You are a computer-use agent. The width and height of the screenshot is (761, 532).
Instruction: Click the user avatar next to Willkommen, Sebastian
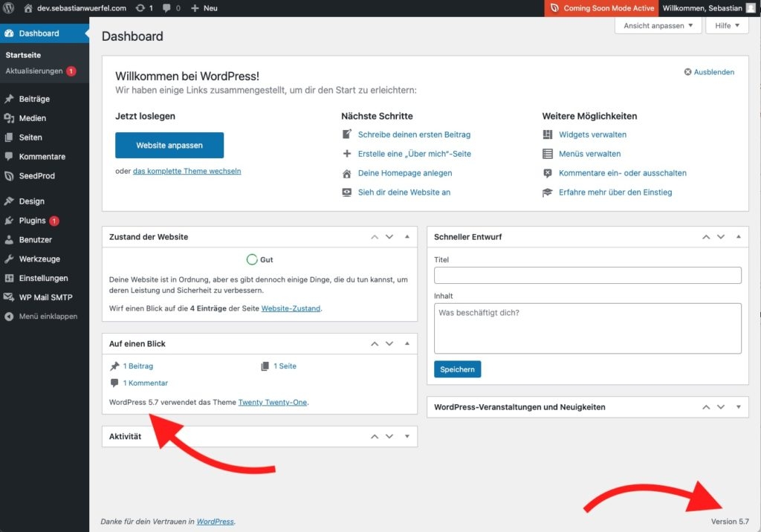point(751,8)
